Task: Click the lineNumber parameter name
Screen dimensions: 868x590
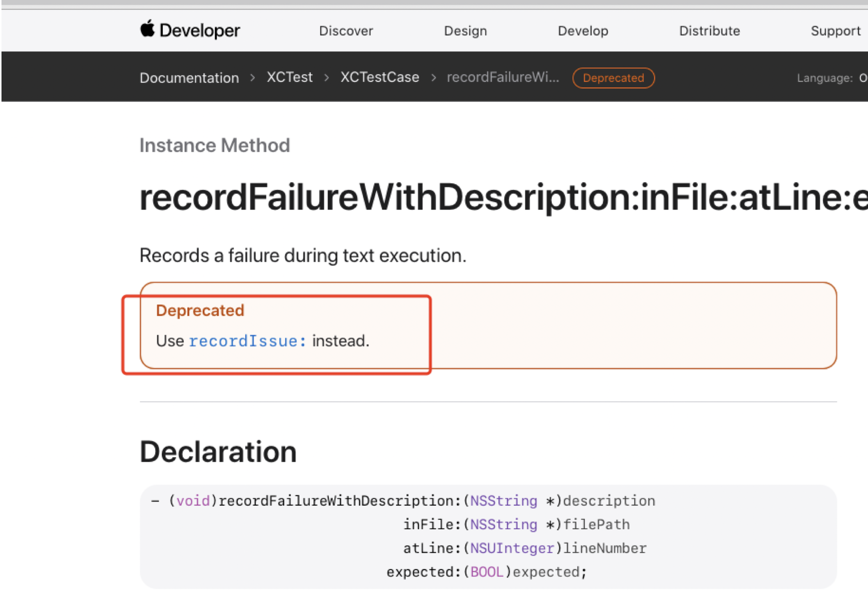Action: click(605, 549)
